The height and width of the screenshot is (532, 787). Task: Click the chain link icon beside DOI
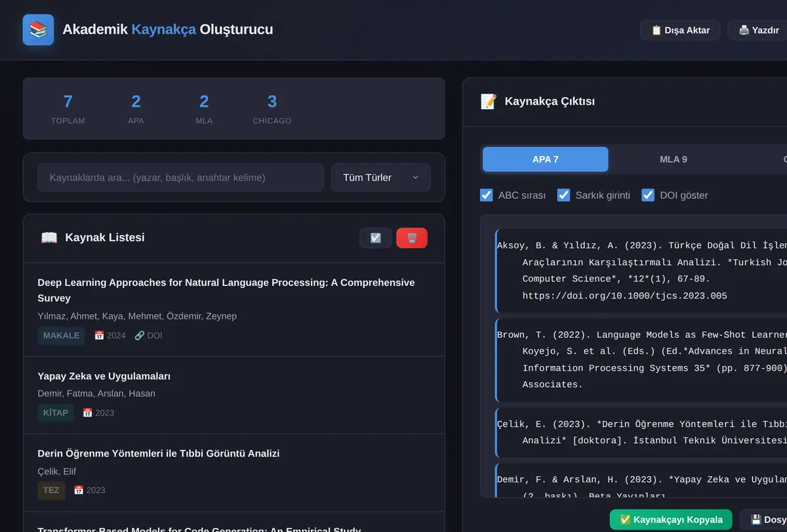pos(139,335)
